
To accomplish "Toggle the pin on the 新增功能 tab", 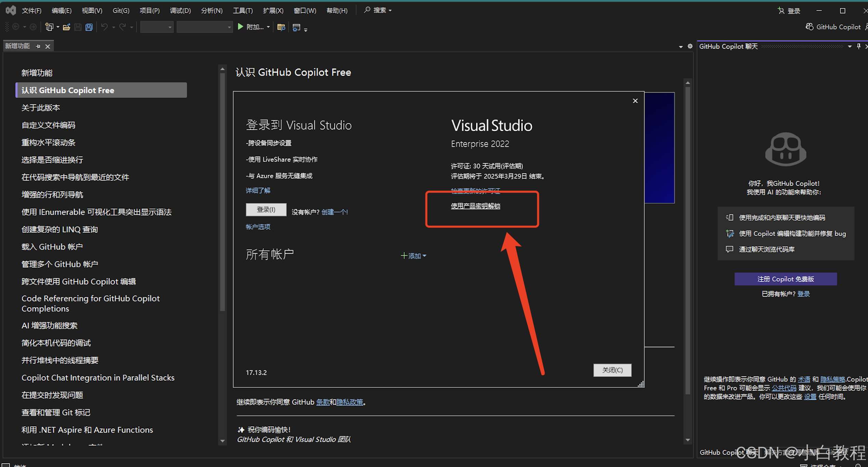I will click(x=38, y=46).
